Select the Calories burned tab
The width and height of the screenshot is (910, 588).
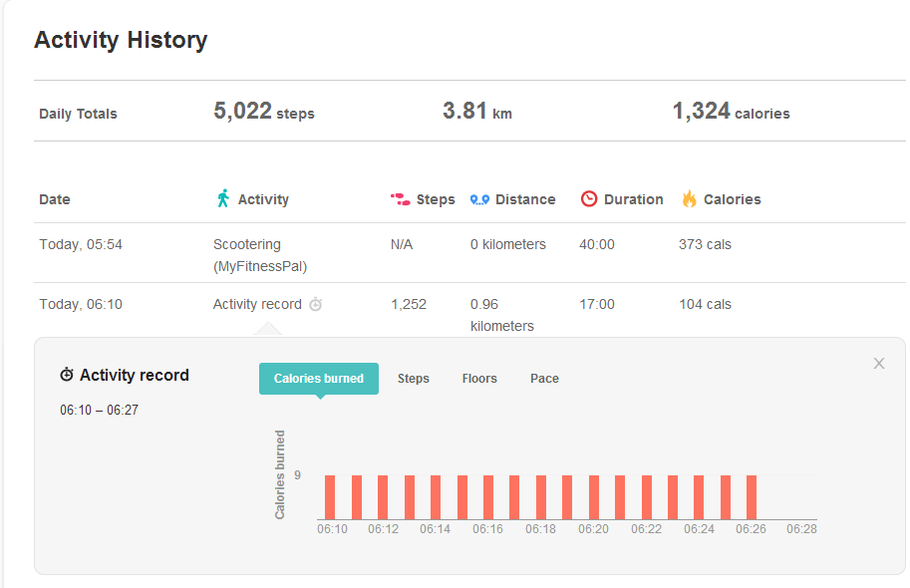coord(319,379)
